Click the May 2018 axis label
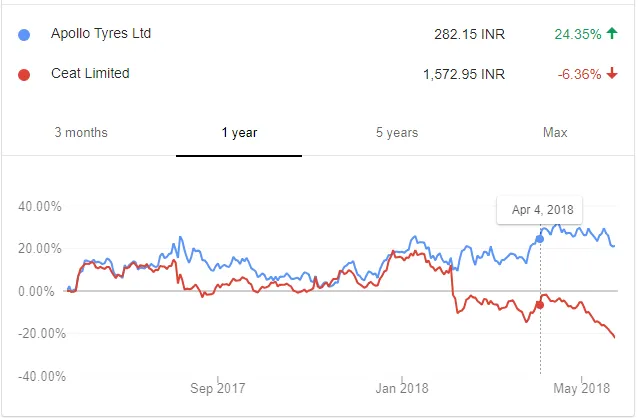638x418 pixels. [x=581, y=388]
